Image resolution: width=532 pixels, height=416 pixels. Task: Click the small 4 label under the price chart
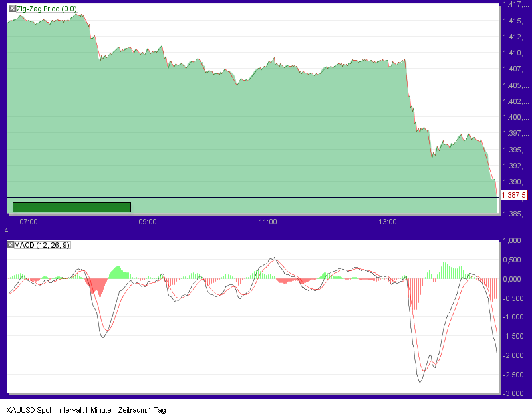[x=5, y=231]
